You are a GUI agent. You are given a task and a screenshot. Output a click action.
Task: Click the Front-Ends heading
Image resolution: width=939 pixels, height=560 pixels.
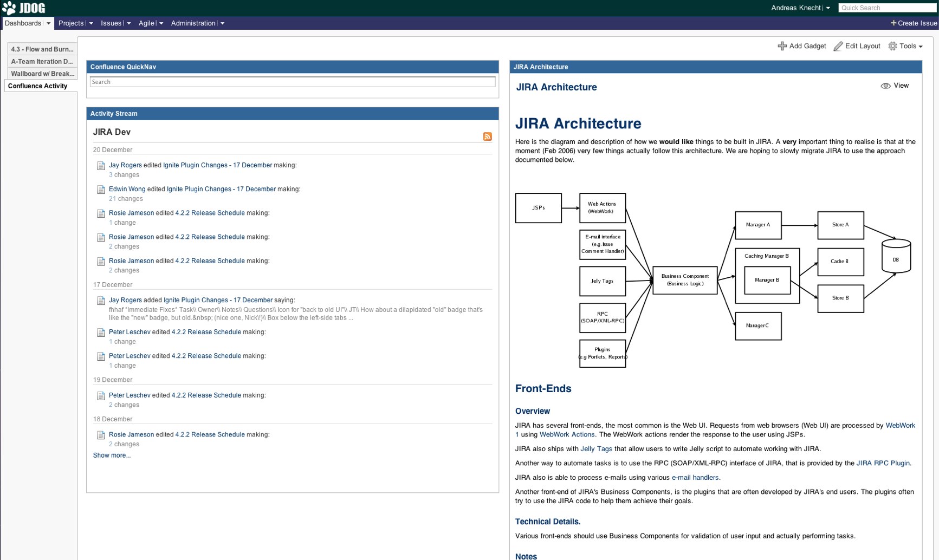543,389
